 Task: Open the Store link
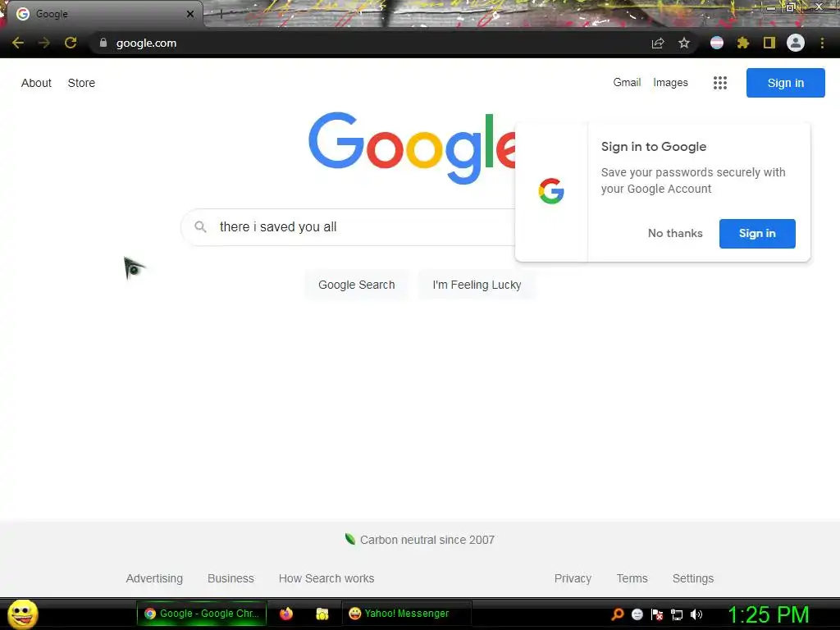coord(81,83)
